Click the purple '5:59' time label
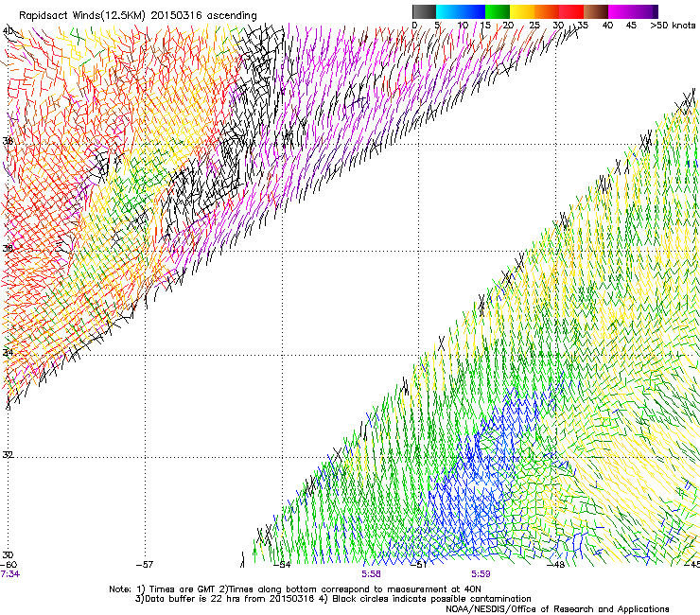This screenshot has width=700, height=615. 481,574
